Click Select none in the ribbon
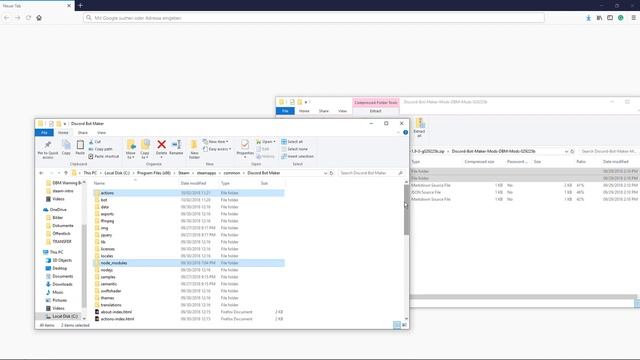This screenshot has height=360, width=640. [294, 149]
